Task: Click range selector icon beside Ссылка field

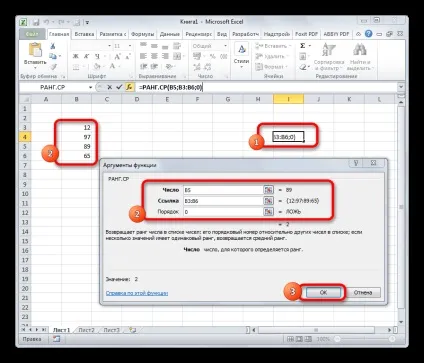Action: coord(268,201)
